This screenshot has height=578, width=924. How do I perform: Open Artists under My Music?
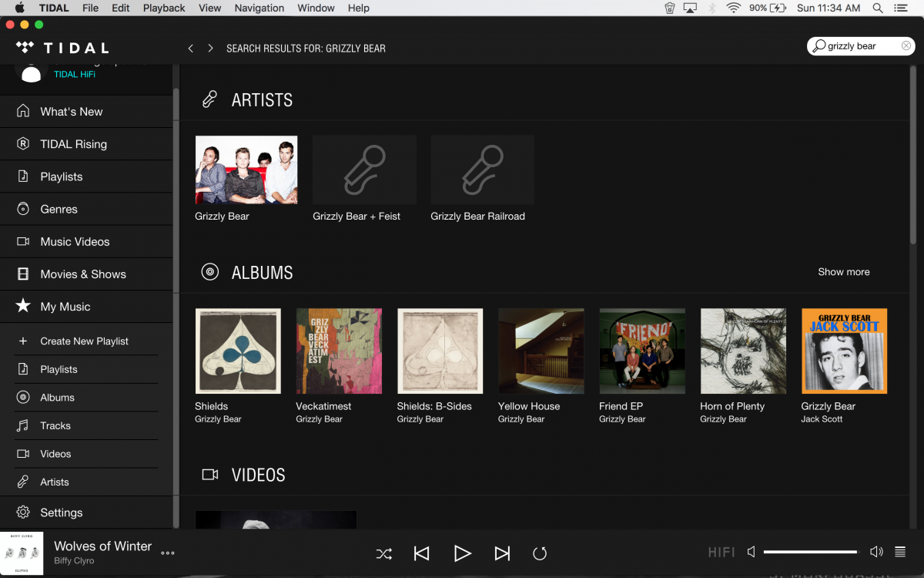click(x=86, y=482)
